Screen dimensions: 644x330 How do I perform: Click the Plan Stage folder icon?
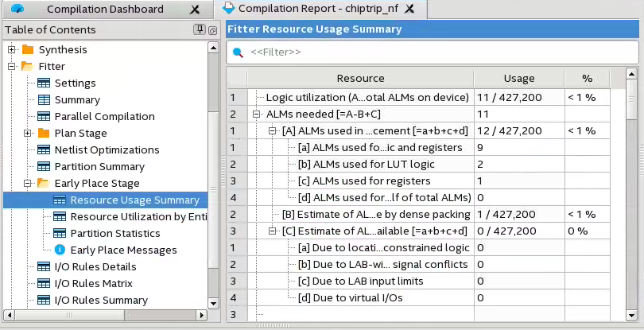point(44,133)
